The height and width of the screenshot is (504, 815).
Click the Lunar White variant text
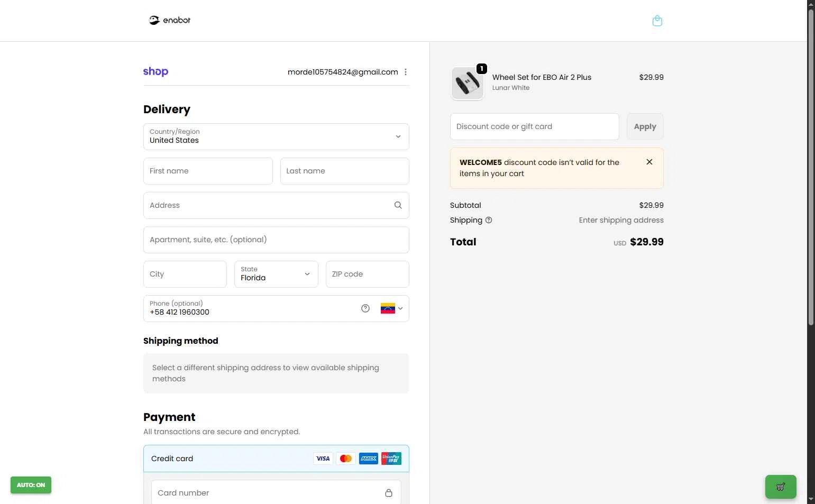coord(511,88)
